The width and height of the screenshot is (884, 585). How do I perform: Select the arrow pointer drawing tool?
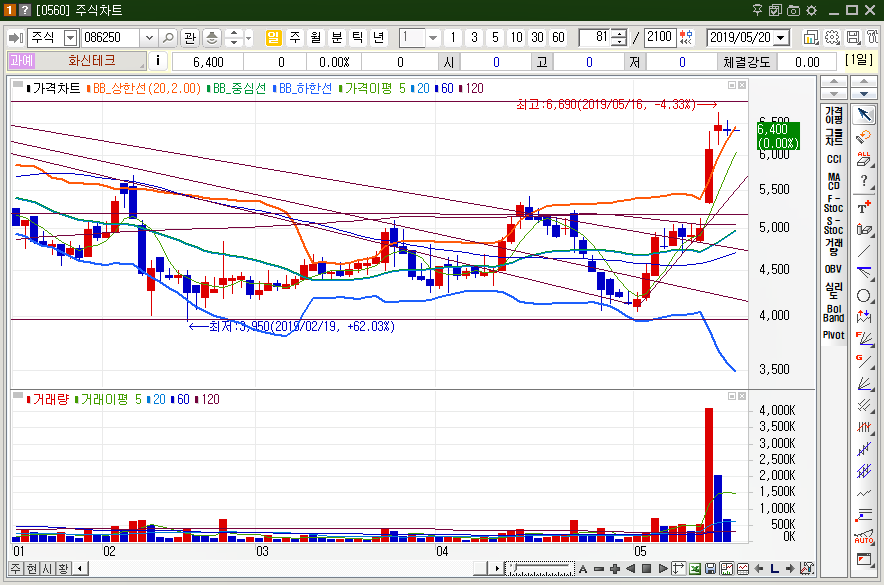pos(864,113)
